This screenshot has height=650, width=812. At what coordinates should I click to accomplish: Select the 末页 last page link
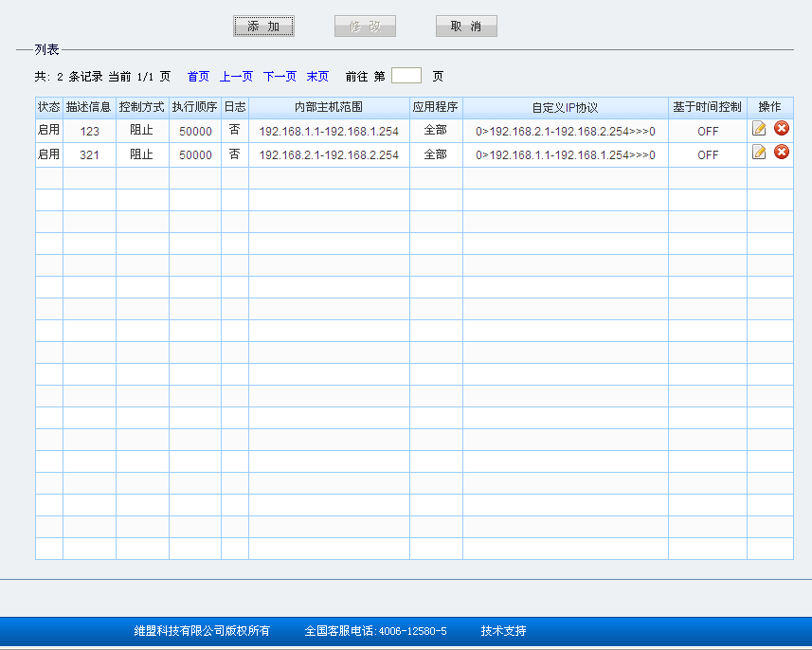(317, 77)
